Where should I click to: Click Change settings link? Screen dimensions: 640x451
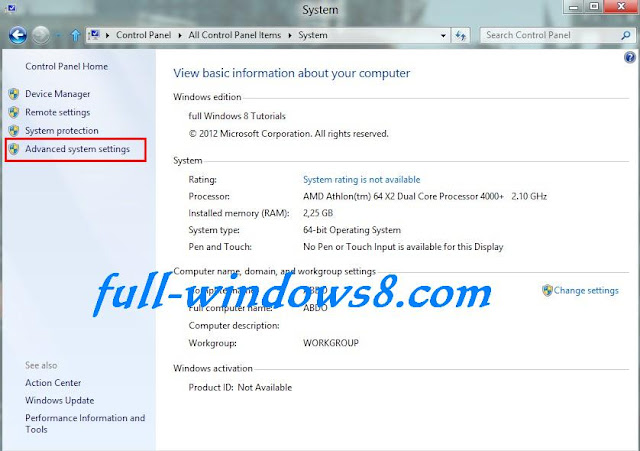point(586,291)
